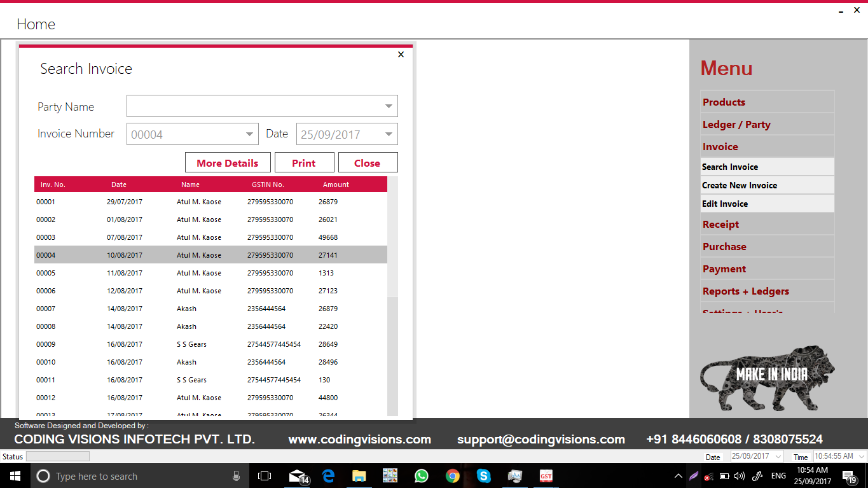Viewport: 868px width, 488px height.
Task: Open invoice 00007 from the list
Action: point(191,309)
